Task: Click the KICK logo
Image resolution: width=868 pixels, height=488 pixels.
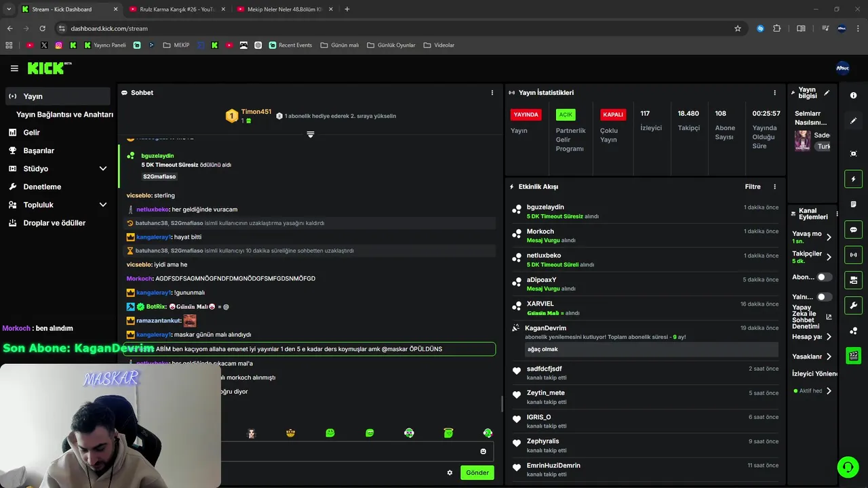Action: click(49, 68)
